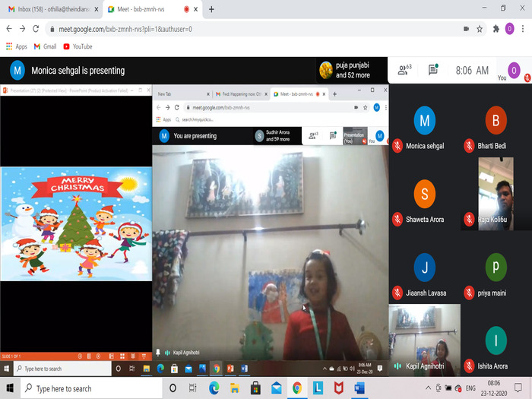This screenshot has height=399, width=532.
Task: Click Monica sehgal's presenter avatar in the header
Action: click(x=17, y=70)
